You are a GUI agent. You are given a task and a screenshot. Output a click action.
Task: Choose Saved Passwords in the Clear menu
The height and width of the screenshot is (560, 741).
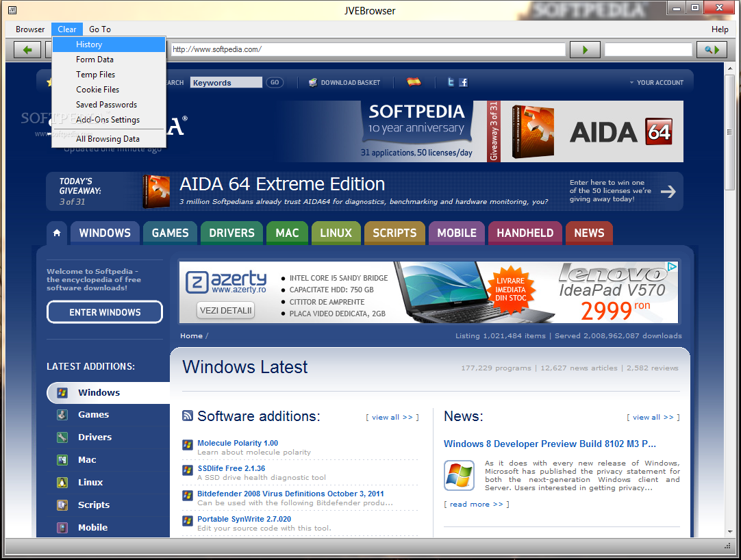click(109, 105)
